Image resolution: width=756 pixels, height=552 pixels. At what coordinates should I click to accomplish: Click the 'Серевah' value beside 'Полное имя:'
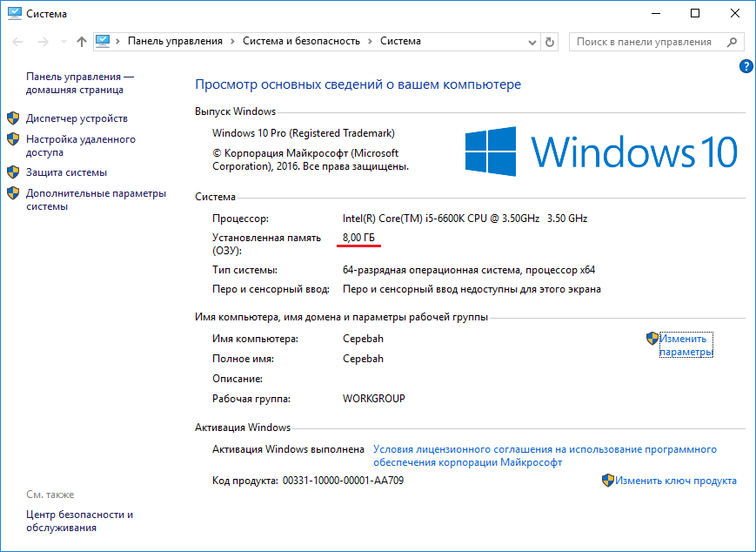(x=363, y=359)
